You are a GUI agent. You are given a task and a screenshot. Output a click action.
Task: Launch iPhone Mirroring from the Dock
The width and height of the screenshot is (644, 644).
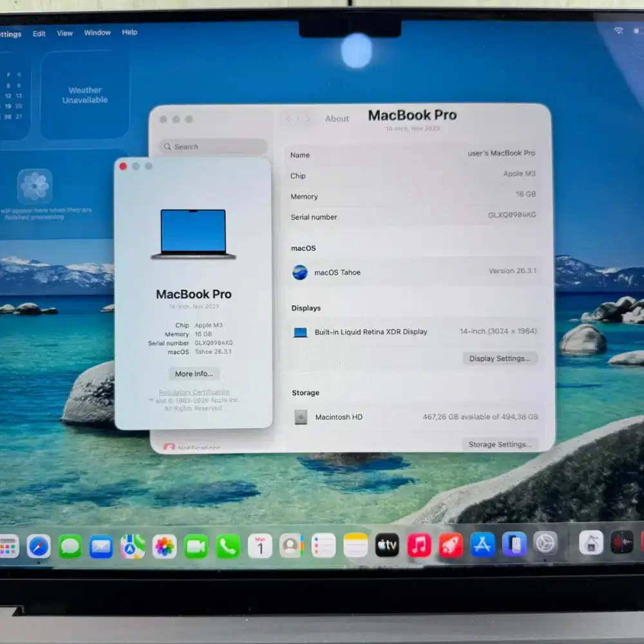click(514, 544)
